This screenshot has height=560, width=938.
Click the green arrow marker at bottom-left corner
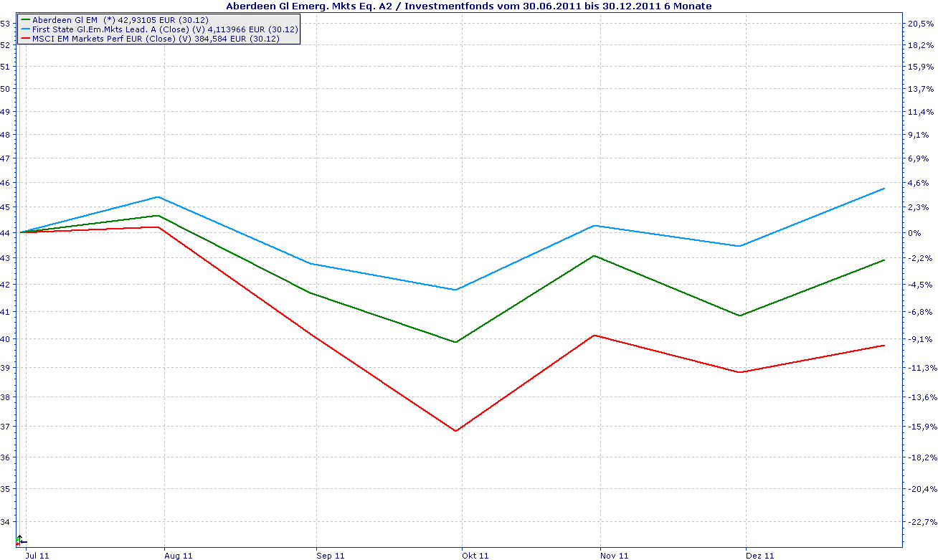pyautogui.click(x=17, y=539)
